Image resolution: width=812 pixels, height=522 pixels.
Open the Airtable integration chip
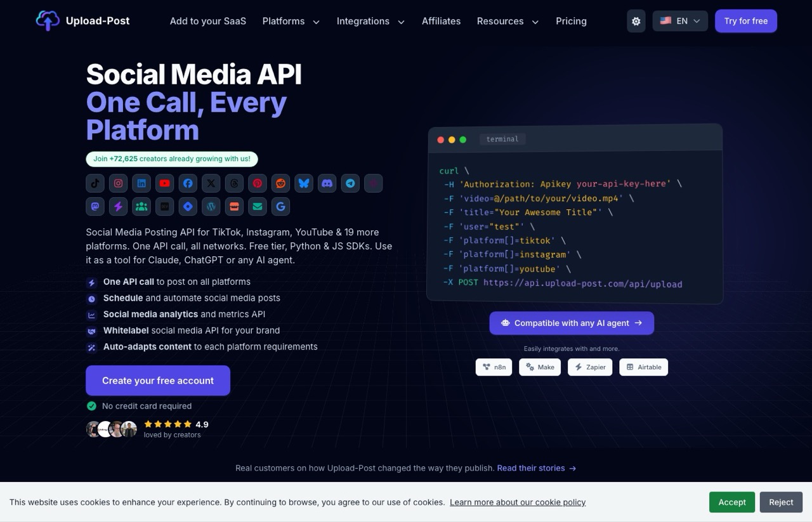pos(644,367)
